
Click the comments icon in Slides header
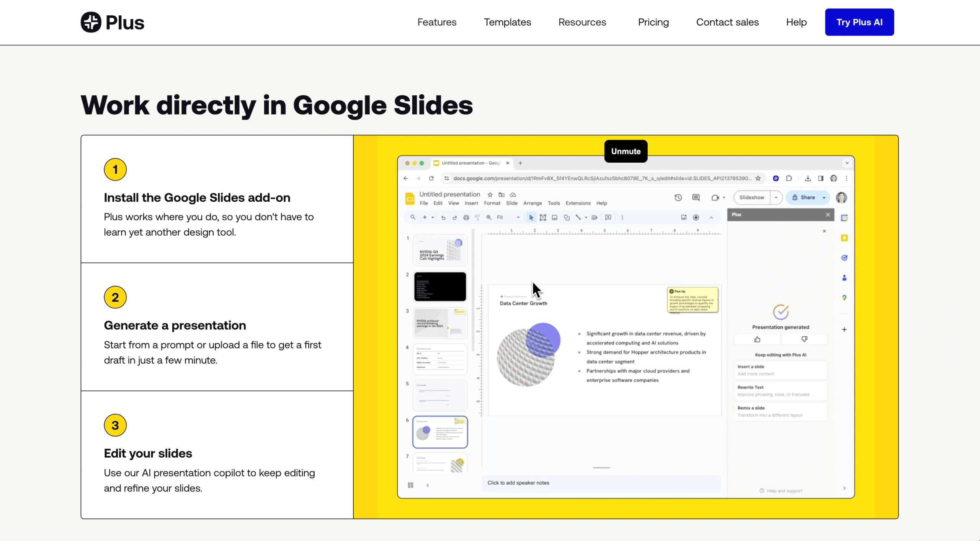(696, 197)
